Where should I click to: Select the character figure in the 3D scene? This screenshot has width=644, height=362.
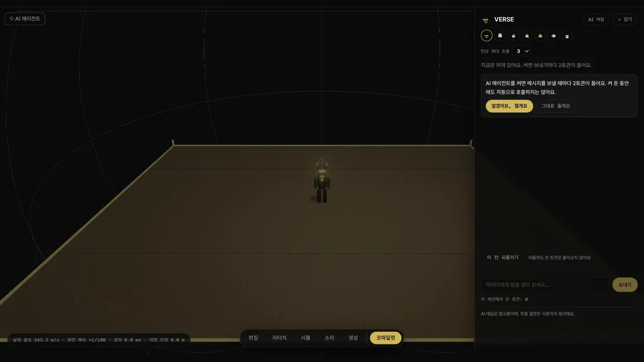point(322,182)
